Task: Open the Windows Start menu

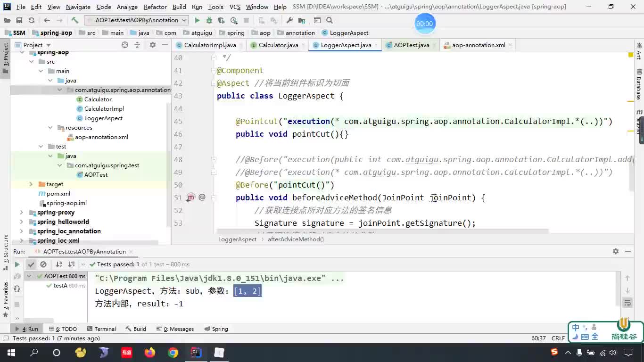Action: [11, 352]
